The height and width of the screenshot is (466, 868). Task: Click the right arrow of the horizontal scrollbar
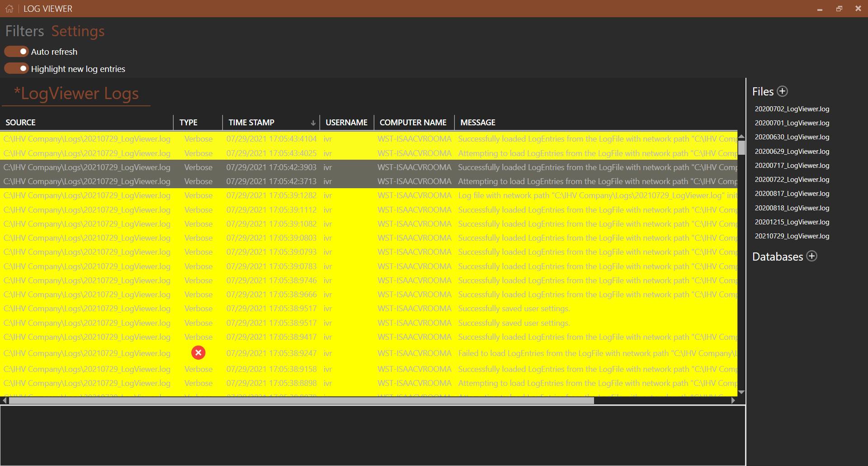pos(734,400)
